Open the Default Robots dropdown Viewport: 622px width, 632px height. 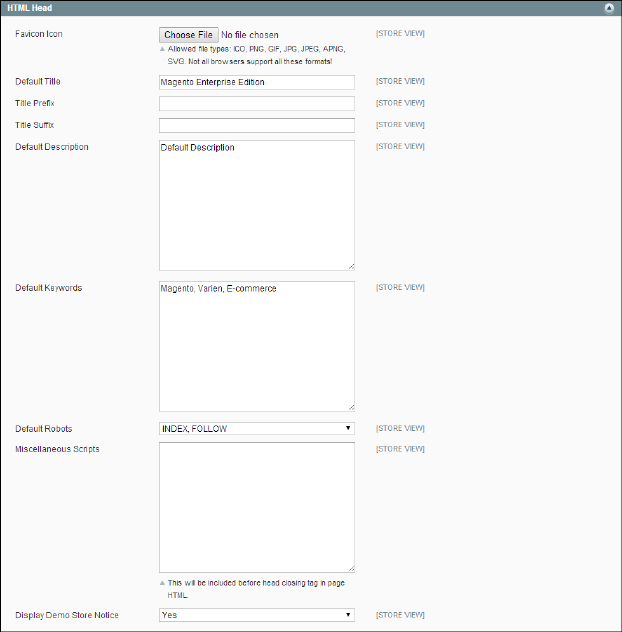[x=256, y=429]
